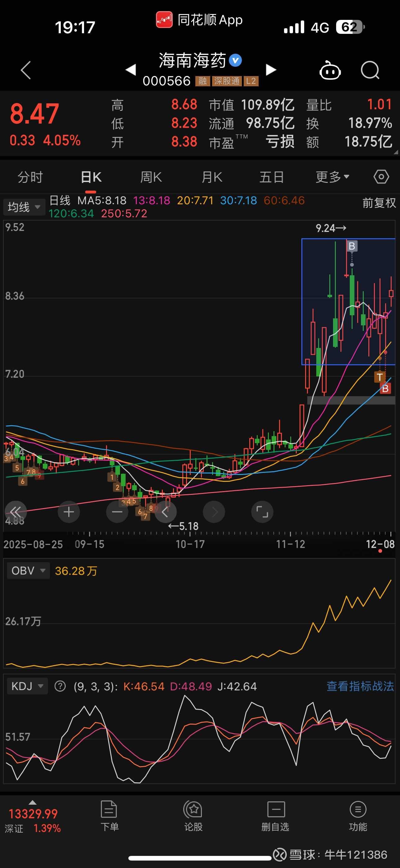Switch to the next stock with right triangle
The width and height of the screenshot is (400, 868).
(271, 70)
